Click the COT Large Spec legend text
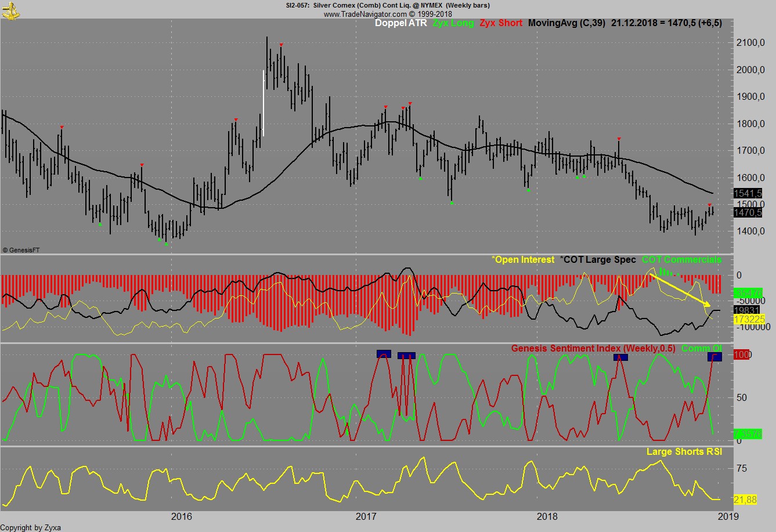776x532 pixels. tap(597, 260)
